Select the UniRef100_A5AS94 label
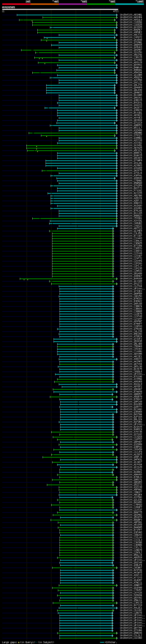Viewport: 146px width, 644px height. point(131,73)
